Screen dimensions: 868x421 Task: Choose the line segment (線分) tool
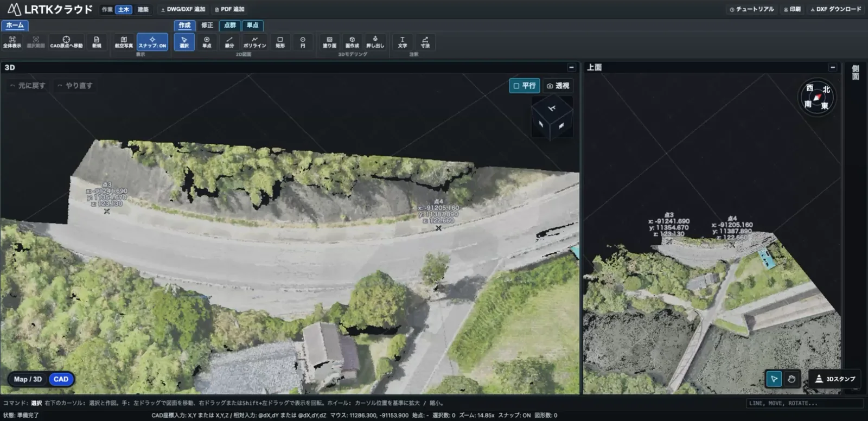click(229, 42)
